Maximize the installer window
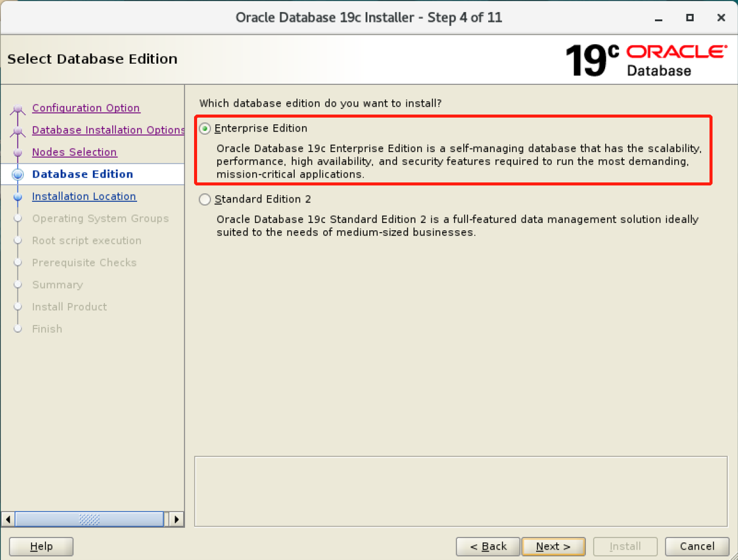 coord(689,18)
